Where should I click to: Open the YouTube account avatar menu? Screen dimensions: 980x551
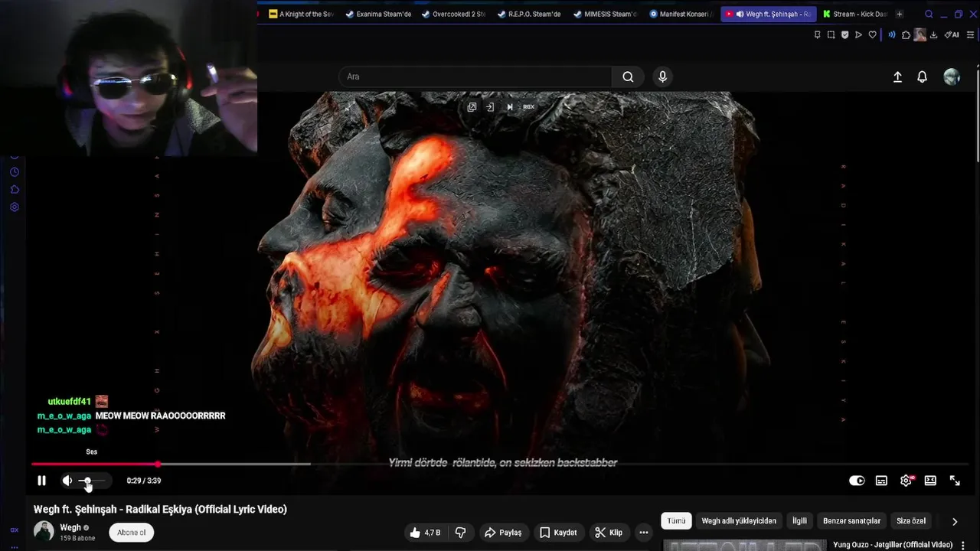pos(952,77)
